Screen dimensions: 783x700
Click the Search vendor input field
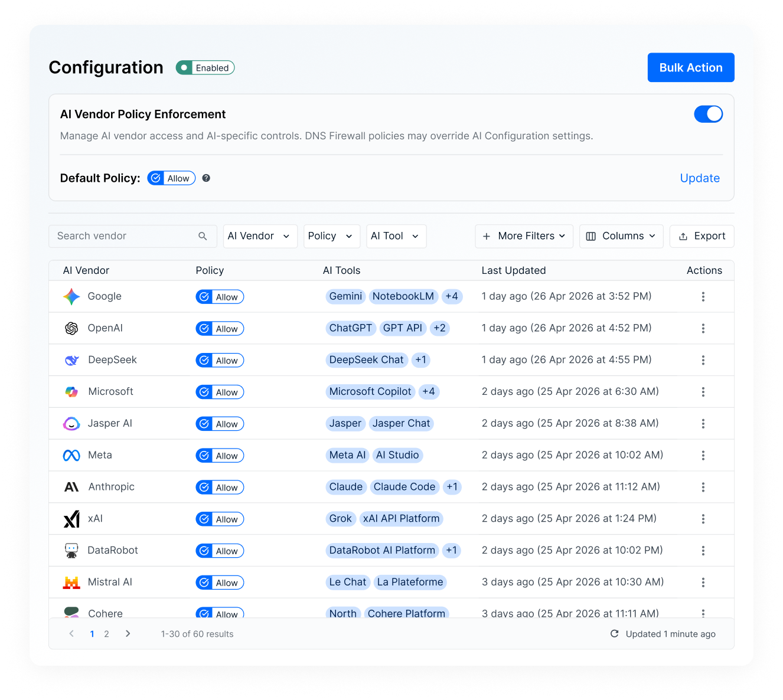pos(133,236)
